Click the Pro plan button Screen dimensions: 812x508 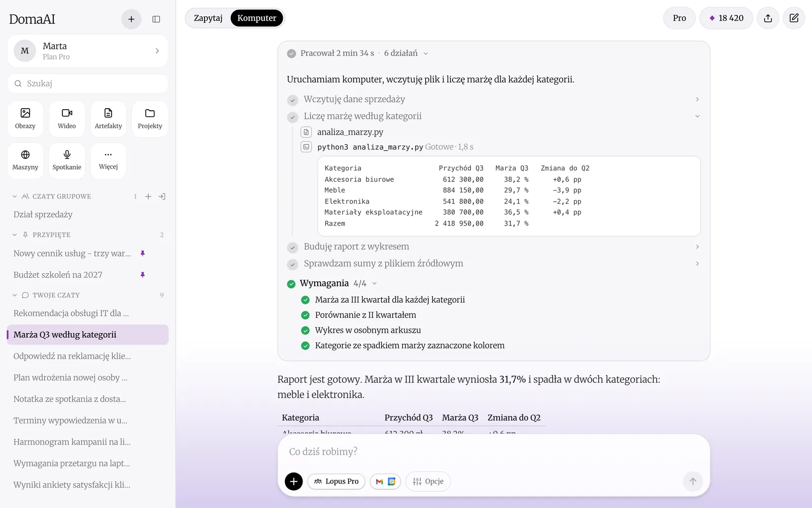[x=679, y=18]
